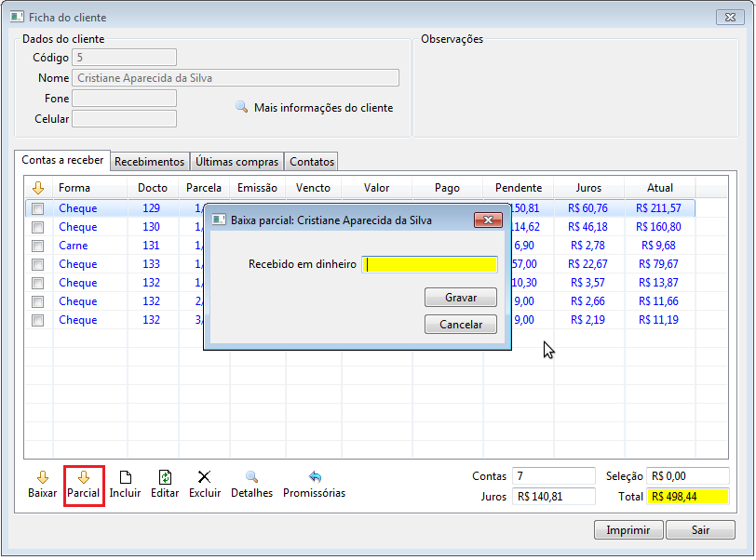Screen dimensions: 756x560
Task: Sort by the Forma column header
Action: (x=90, y=188)
